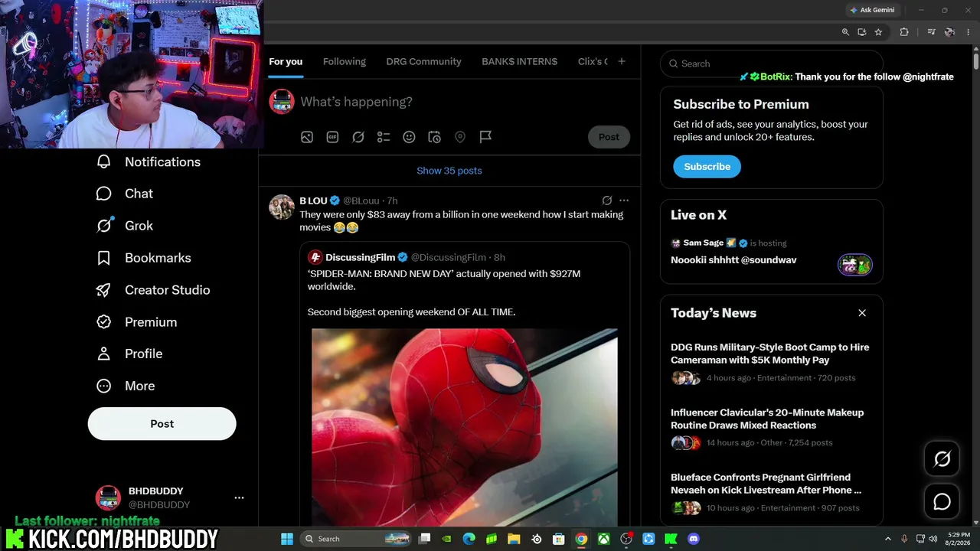Add a new timeline tab with plus
The image size is (980, 551).
[x=622, y=61]
